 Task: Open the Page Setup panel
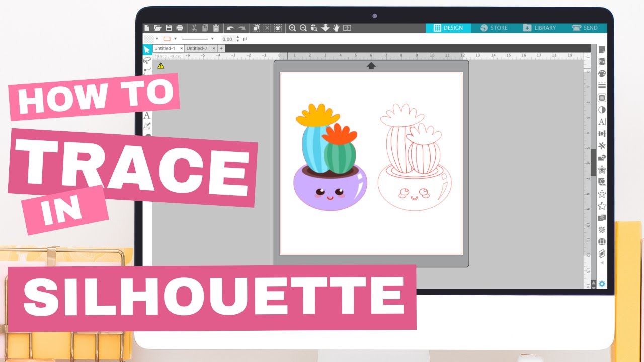pos(602,49)
